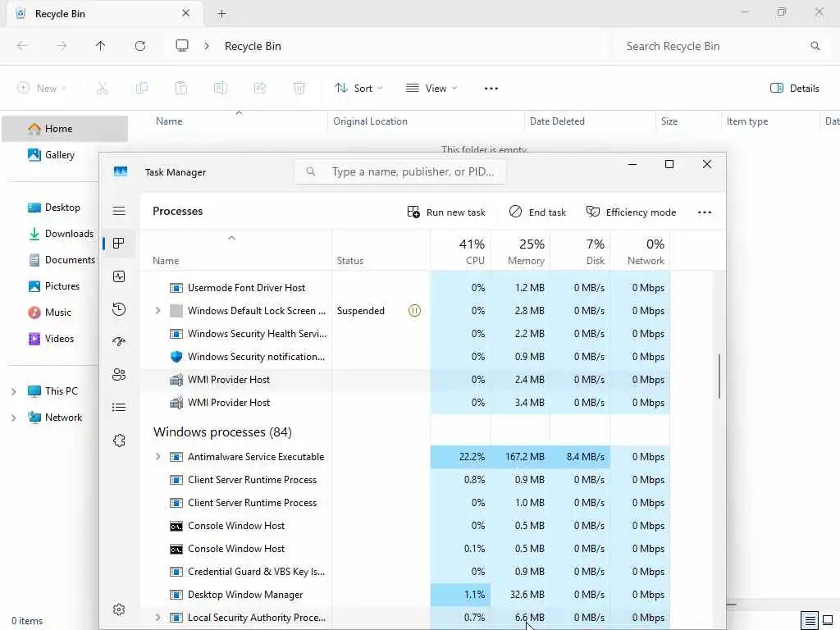Image resolution: width=840 pixels, height=630 pixels.
Task: Click the suspended pause icon for Windows Default Lock Screen
Action: click(414, 311)
